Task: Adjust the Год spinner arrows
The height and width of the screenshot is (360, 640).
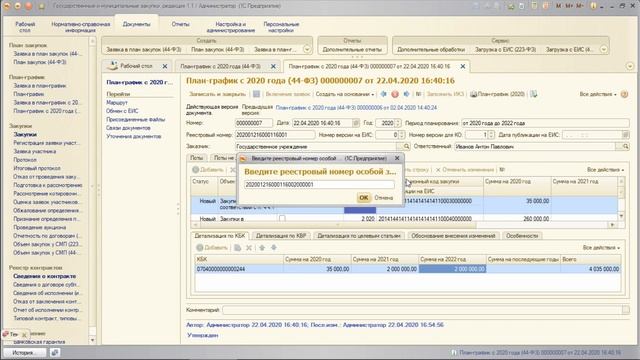Action: pos(398,123)
